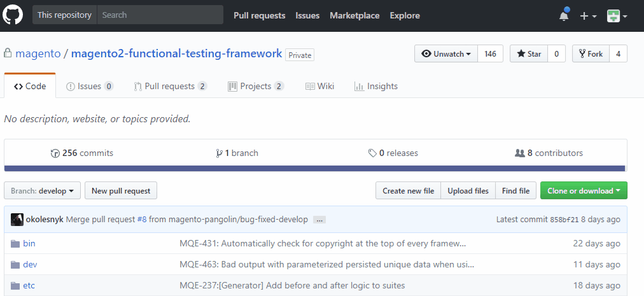Viewport: 644px width, 296px height.
Task: Click the language color bar
Action: tap(316, 169)
